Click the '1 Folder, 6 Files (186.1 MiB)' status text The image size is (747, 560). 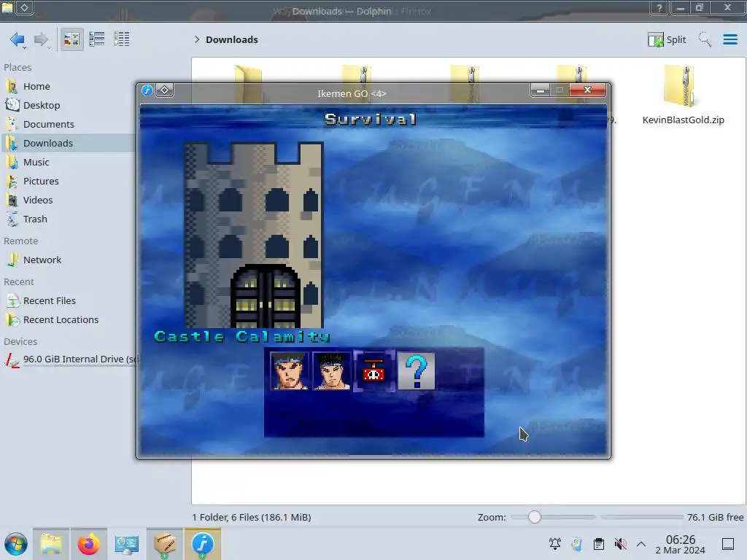coord(252,517)
